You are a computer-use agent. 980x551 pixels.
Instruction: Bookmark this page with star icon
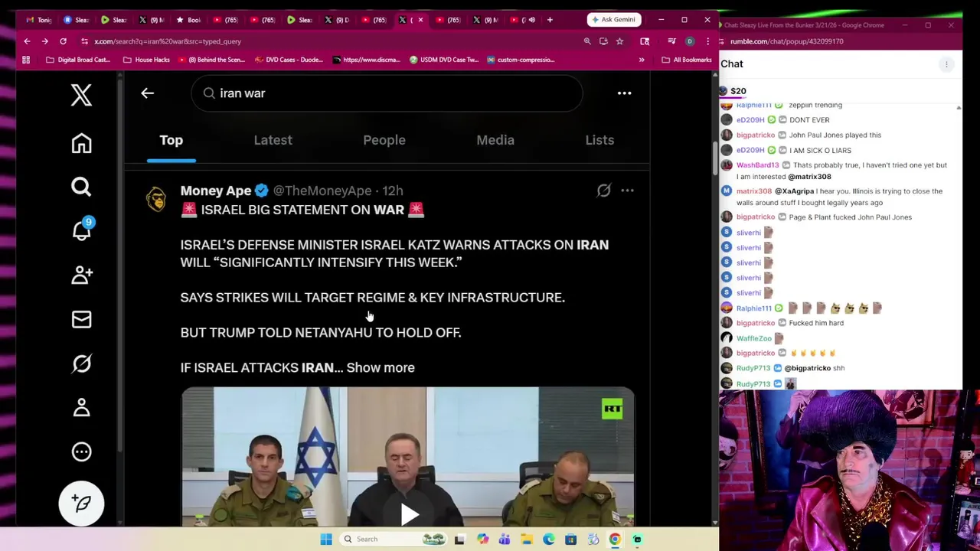pyautogui.click(x=619, y=41)
